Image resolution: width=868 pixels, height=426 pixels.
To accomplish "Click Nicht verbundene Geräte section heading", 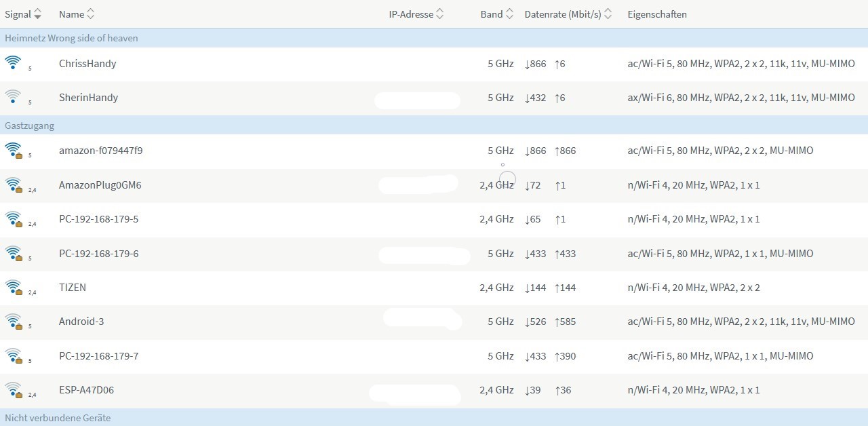I will click(x=58, y=418).
